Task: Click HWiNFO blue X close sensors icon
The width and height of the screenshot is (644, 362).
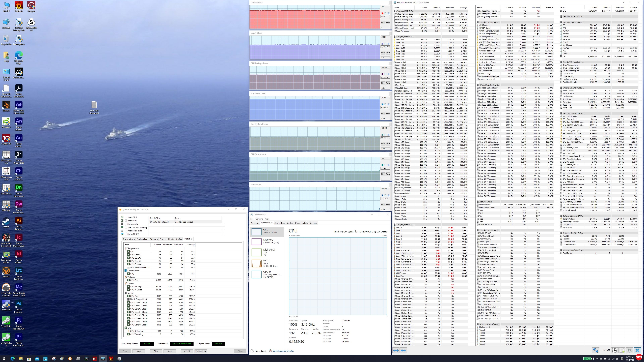Action: (x=637, y=350)
